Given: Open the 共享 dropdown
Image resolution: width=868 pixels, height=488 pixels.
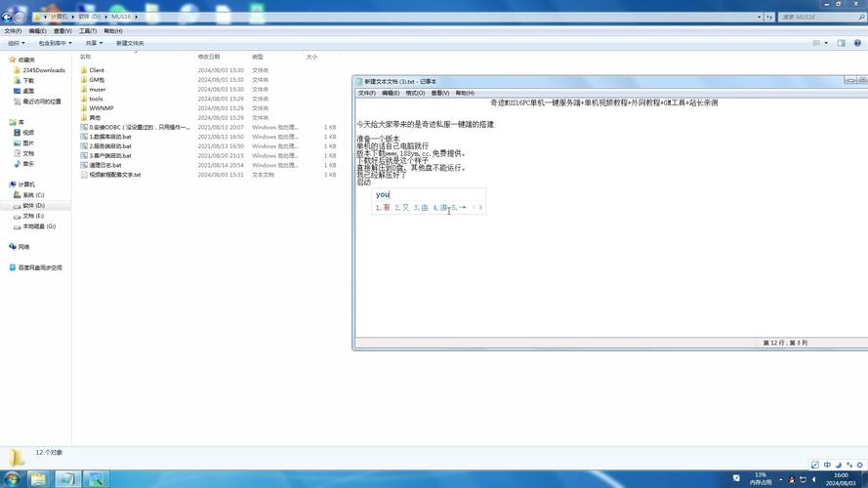Looking at the screenshot, I should 94,43.
